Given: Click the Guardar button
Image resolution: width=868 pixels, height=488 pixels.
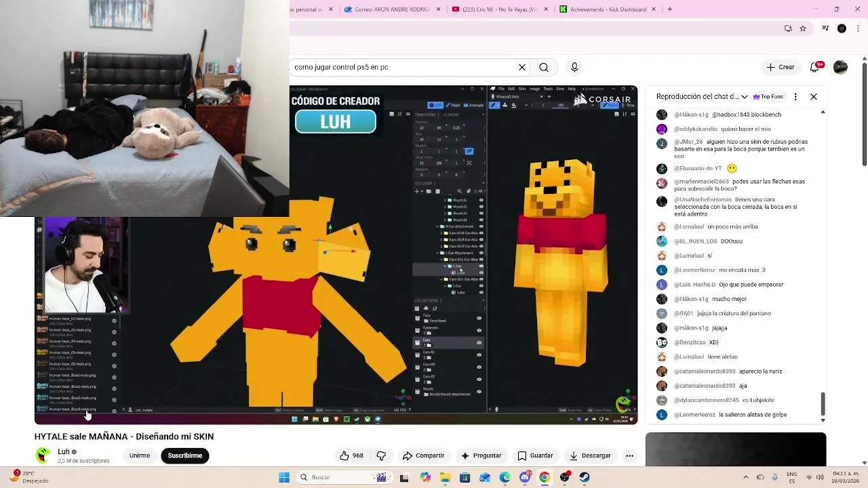Looking at the screenshot, I should coord(535,455).
